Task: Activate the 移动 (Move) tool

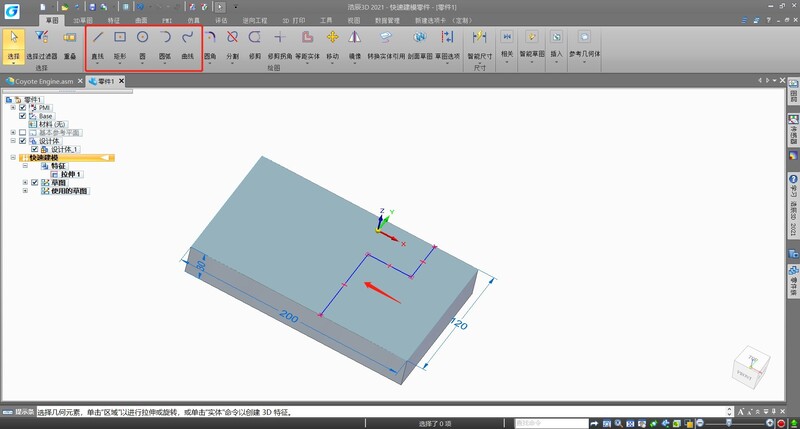Action: coord(333,44)
